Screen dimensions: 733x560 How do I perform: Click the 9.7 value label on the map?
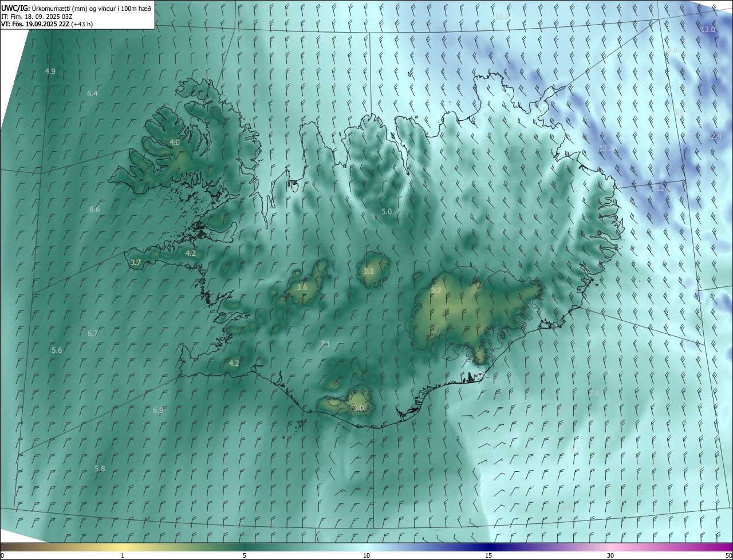point(576,450)
